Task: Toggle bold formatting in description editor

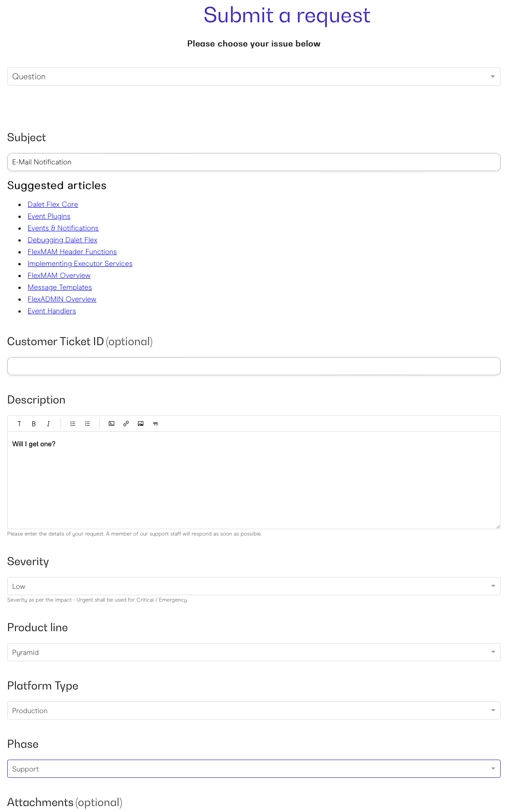Action: pyautogui.click(x=34, y=424)
